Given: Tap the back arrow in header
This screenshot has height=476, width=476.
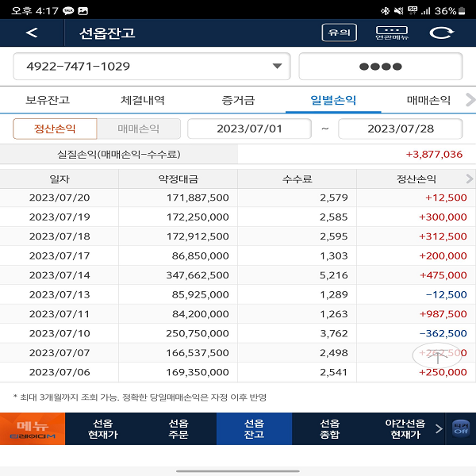Looking at the screenshot, I should click(32, 33).
